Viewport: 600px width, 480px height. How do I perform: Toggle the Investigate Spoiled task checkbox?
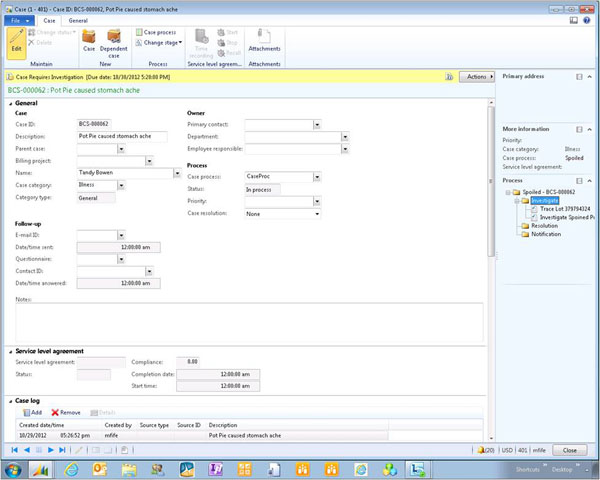point(533,217)
